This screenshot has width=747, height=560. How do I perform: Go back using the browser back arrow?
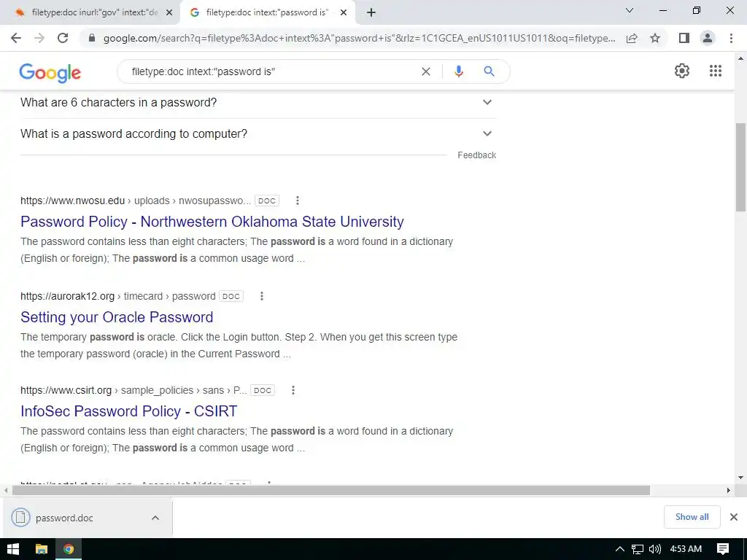16,38
